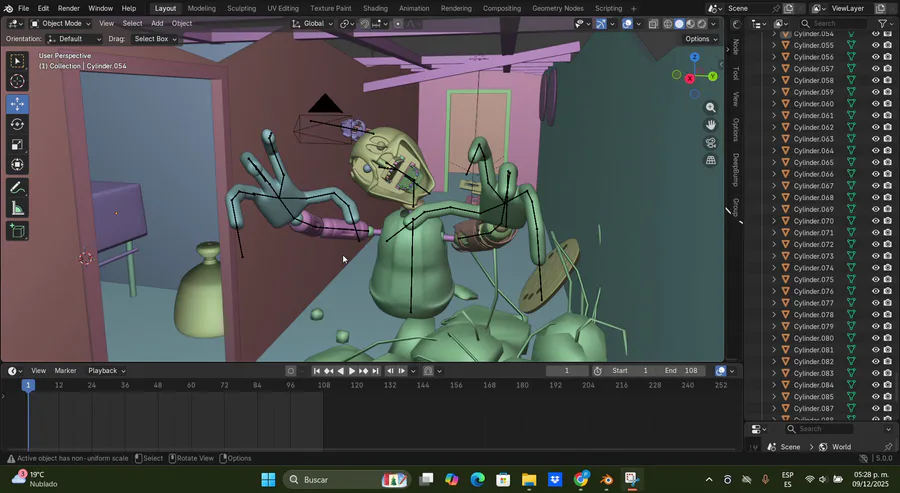This screenshot has height=493, width=900.
Task: Click the Blender logo menu icon
Action: (8, 8)
